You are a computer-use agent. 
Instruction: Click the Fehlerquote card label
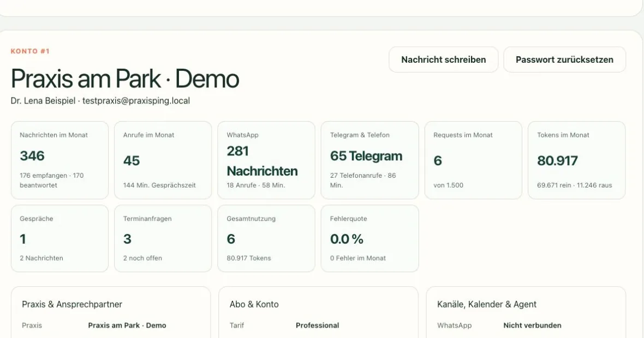tap(349, 219)
